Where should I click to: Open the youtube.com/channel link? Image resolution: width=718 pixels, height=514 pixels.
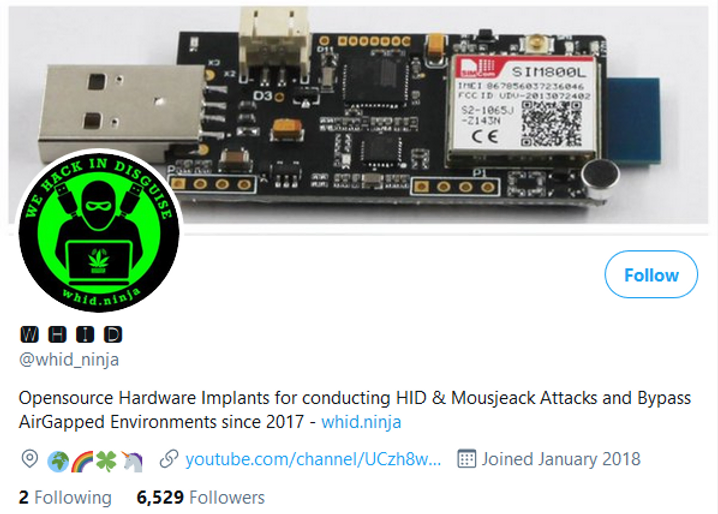[313, 459]
